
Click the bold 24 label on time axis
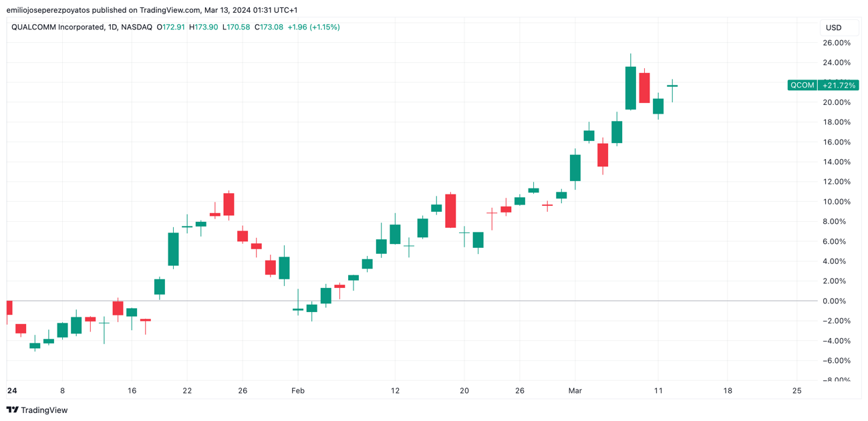tap(11, 391)
